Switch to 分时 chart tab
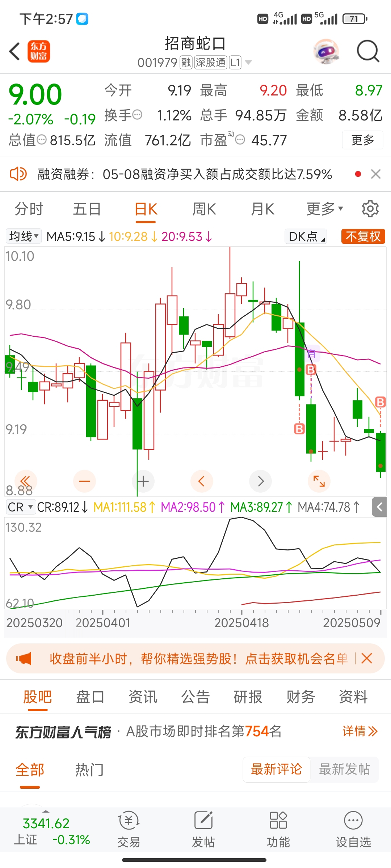This screenshot has height=868, width=391. [29, 209]
